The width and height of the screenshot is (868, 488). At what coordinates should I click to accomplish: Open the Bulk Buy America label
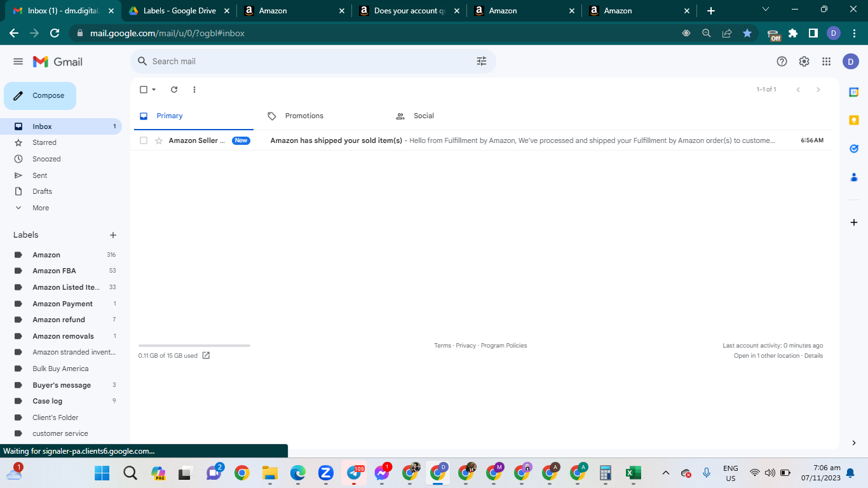pyautogui.click(x=60, y=369)
